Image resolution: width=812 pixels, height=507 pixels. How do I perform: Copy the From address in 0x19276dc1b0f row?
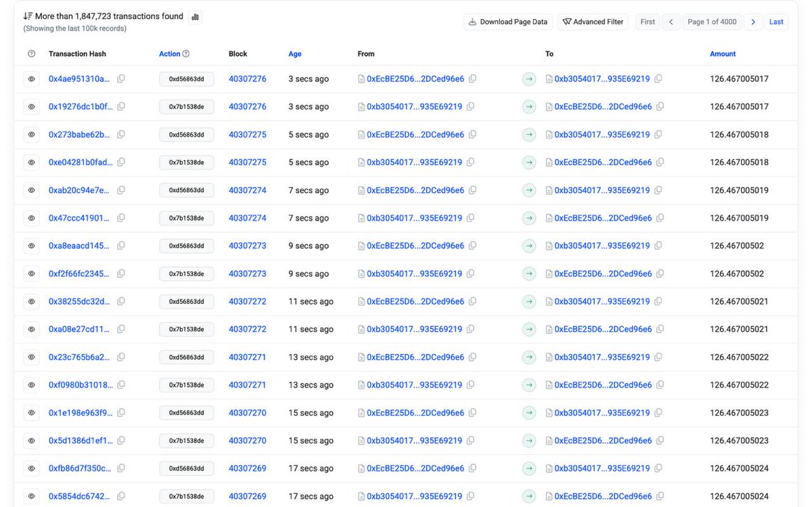point(470,106)
